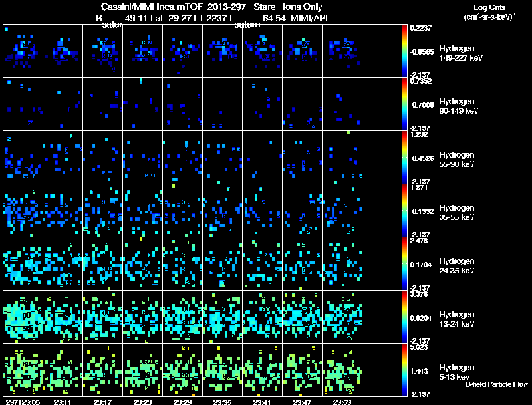Open the 23:53 panel in Hydrogen 149-227 keV row
Image resolution: width=532 pixels, height=405 pixels.
point(342,51)
